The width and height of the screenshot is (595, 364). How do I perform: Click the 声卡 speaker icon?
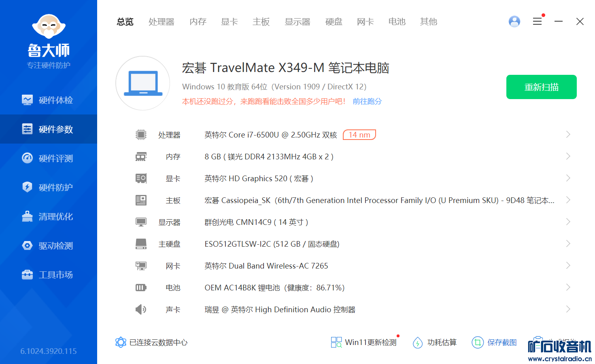(x=141, y=309)
